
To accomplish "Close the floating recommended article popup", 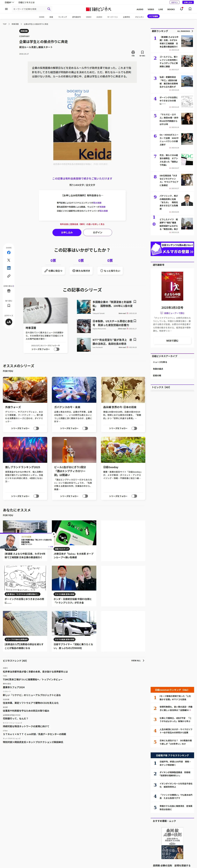I will tap(54, 534).
